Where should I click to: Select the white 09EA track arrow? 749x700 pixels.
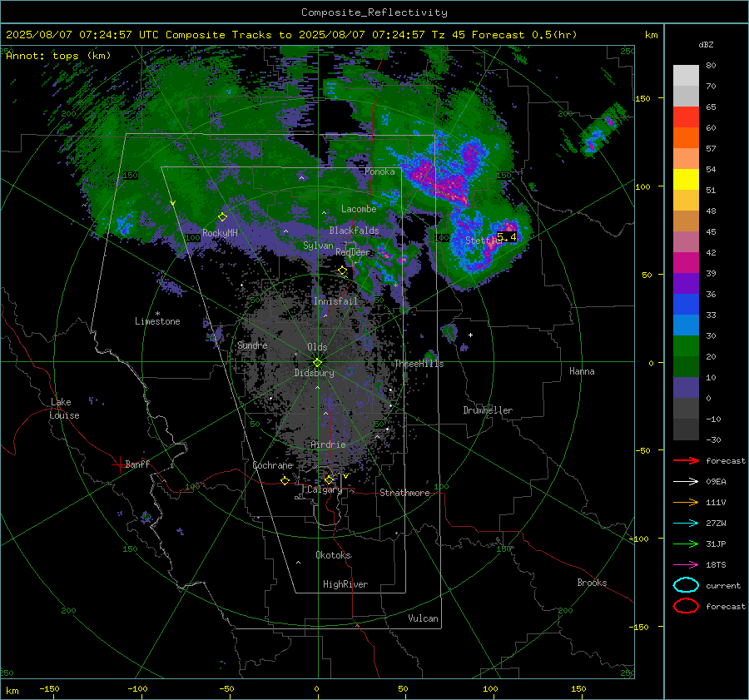[686, 481]
